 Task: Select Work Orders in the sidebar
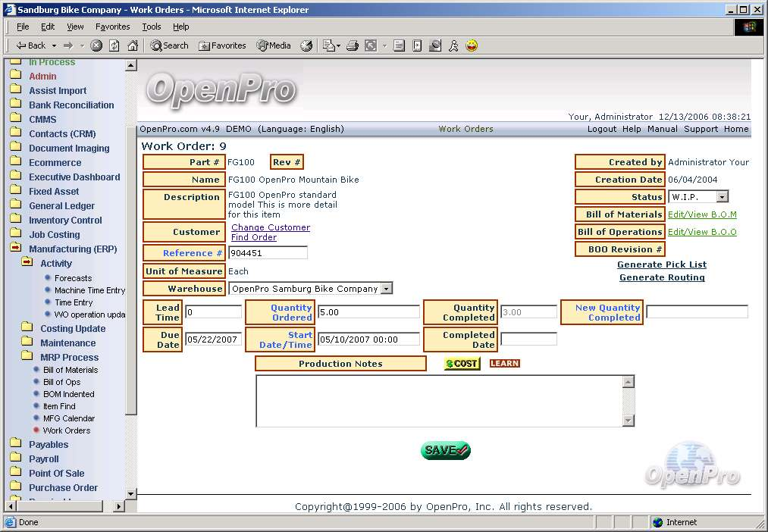(66, 430)
